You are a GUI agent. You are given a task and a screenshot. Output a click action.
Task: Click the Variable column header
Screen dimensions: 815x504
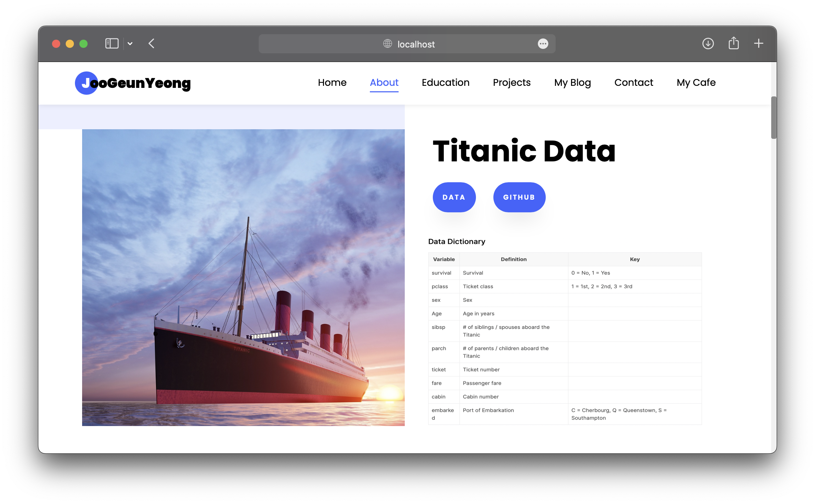[x=444, y=259]
